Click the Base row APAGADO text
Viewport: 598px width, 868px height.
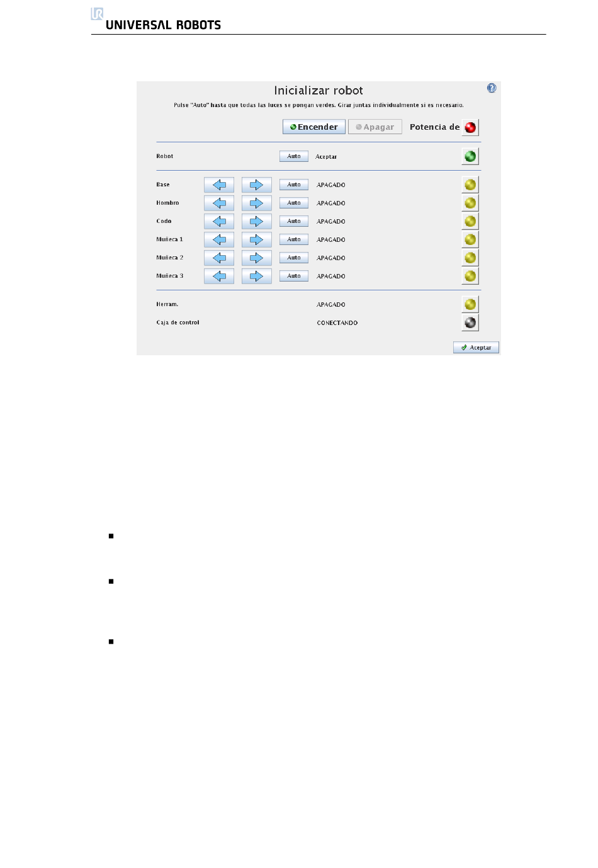tap(331, 185)
